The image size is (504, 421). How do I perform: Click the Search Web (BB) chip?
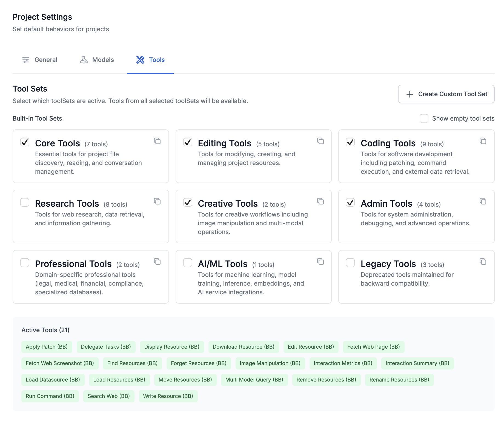(x=108, y=396)
